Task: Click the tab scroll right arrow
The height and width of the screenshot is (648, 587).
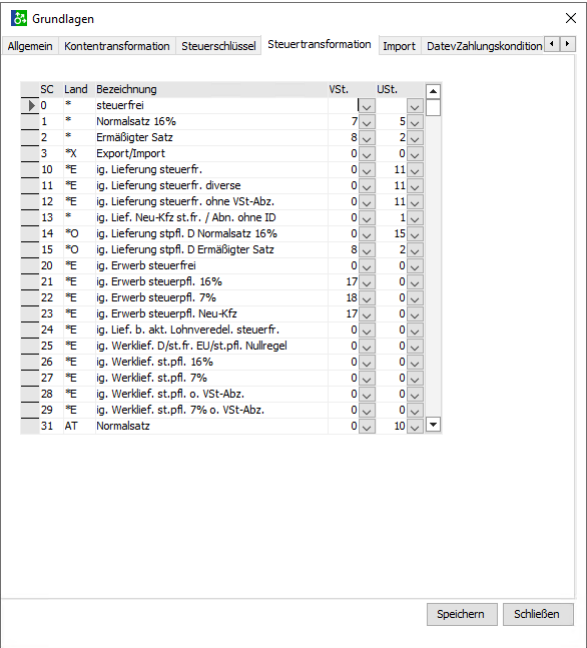Action: click(567, 43)
